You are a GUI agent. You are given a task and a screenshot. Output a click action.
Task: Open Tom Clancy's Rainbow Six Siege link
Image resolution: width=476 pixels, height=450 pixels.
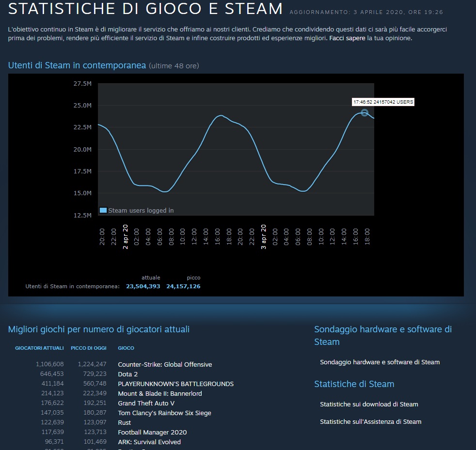pos(164,413)
